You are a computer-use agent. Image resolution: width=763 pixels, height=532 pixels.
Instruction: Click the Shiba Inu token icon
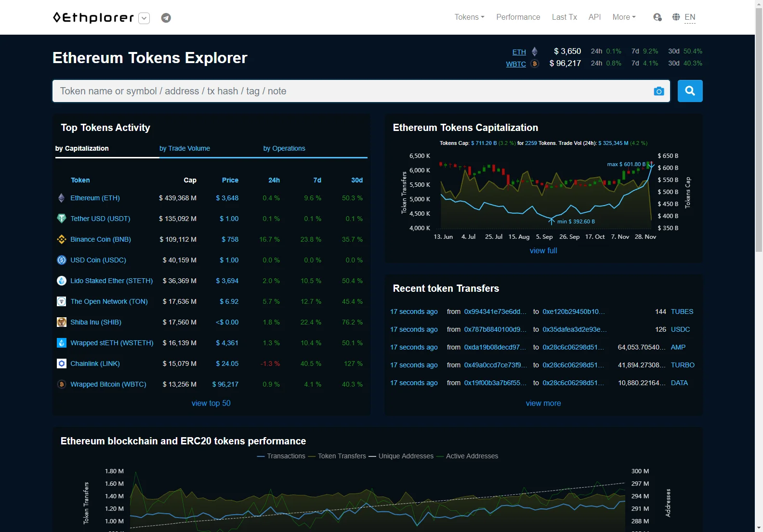point(61,322)
